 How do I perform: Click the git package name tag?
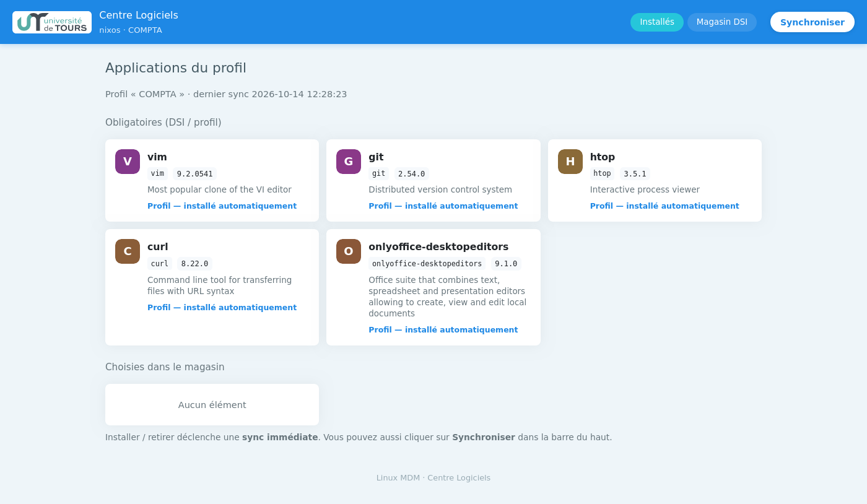coord(379,174)
